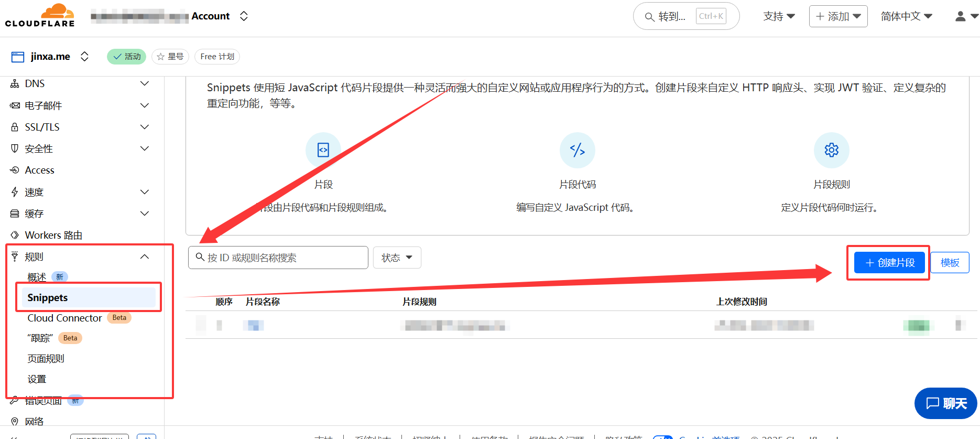This screenshot has height=439, width=980.
Task: Click the snippet code bracket icon
Action: tap(577, 150)
